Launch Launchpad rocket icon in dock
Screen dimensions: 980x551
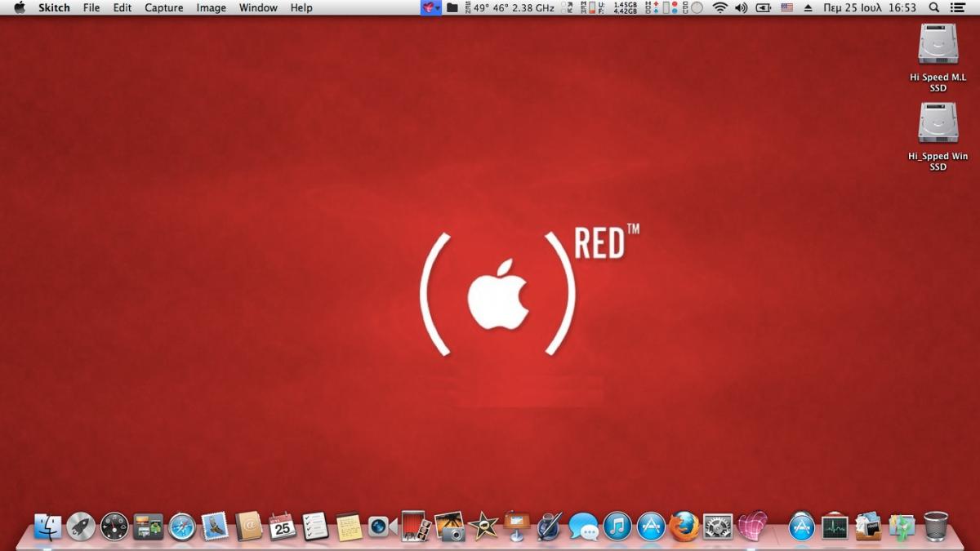(81, 527)
